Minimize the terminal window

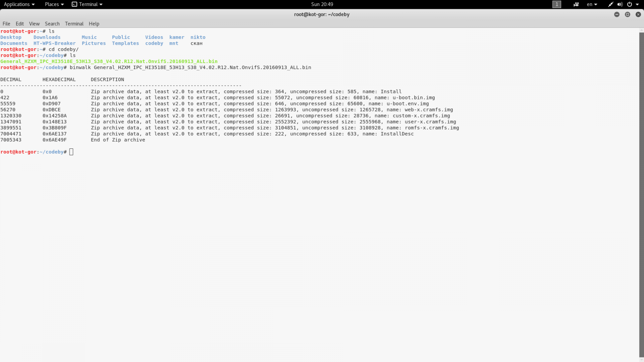617,14
